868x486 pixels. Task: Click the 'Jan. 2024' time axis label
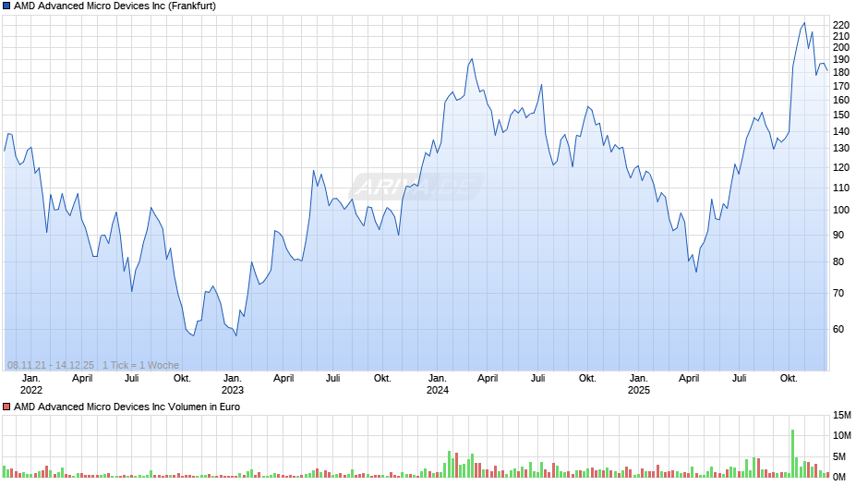(x=438, y=384)
